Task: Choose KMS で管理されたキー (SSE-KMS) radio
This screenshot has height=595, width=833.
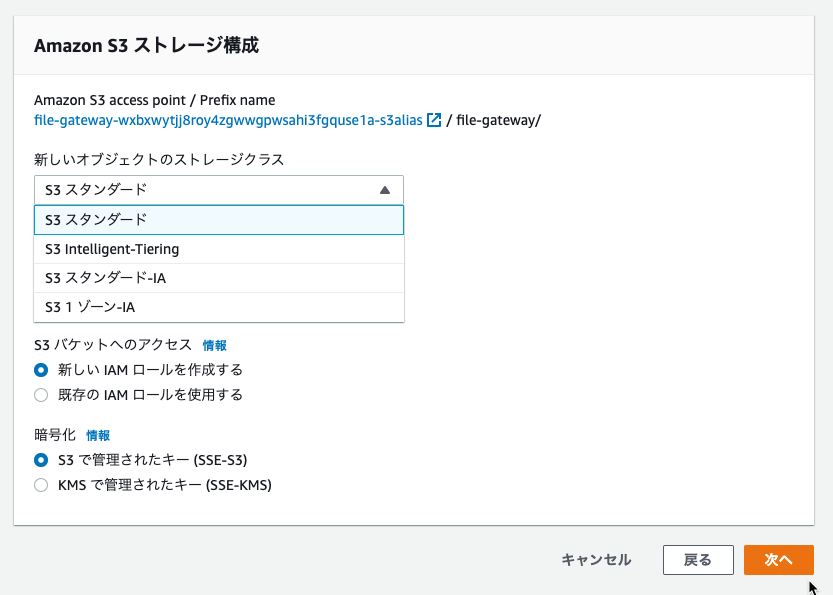Action: 41,485
